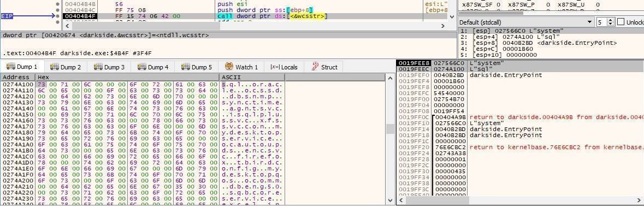Viewport: 644px width, 206px height.
Task: Open the Watch 1 tab
Action: coord(241,67)
